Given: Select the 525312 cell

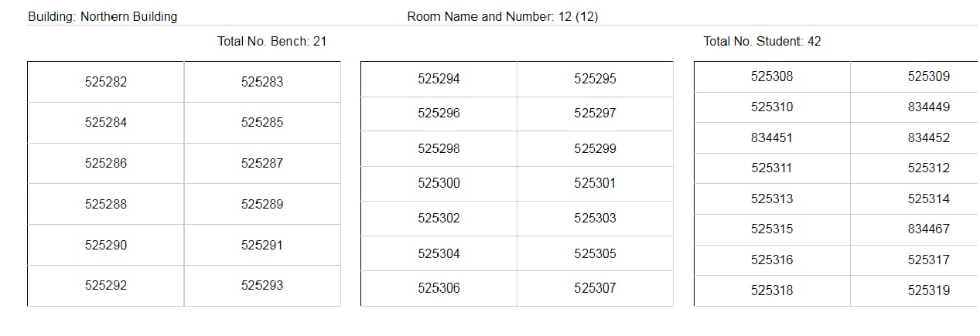Looking at the screenshot, I should tap(928, 168).
